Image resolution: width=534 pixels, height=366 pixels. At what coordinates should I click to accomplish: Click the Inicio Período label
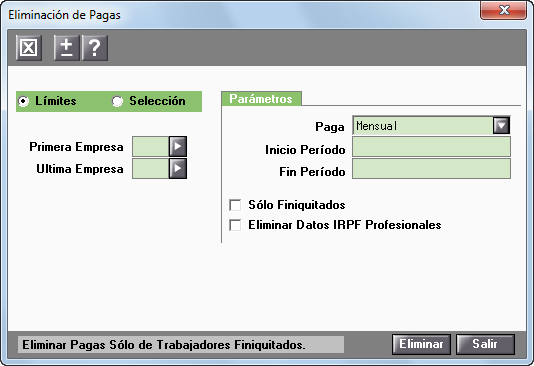pyautogui.click(x=305, y=150)
